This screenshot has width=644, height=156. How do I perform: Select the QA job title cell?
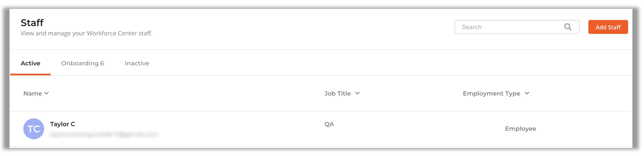329,124
